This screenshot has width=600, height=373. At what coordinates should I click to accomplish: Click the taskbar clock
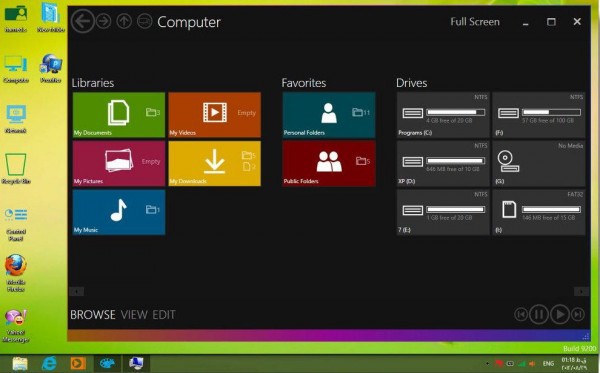[574, 364]
